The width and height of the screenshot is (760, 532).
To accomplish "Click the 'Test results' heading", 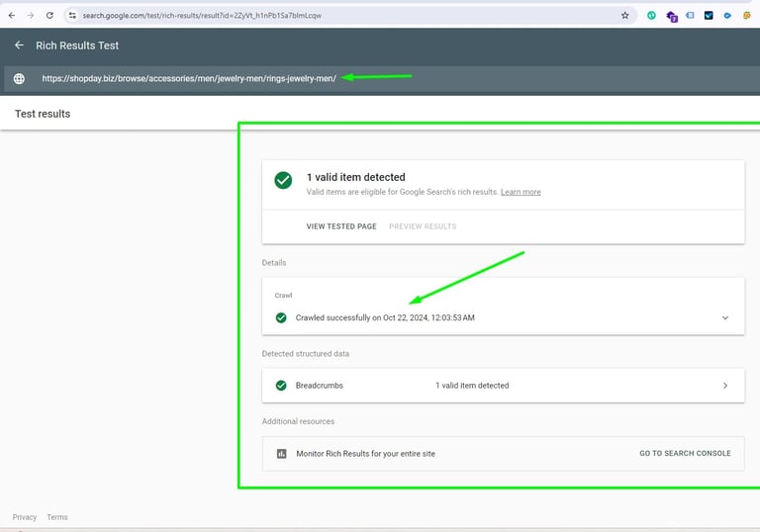I will [x=43, y=114].
